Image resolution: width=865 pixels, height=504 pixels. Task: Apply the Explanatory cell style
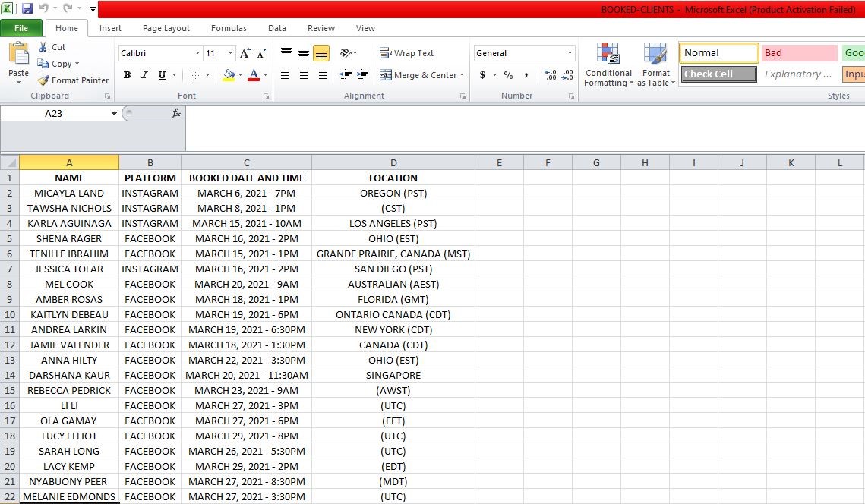click(800, 74)
